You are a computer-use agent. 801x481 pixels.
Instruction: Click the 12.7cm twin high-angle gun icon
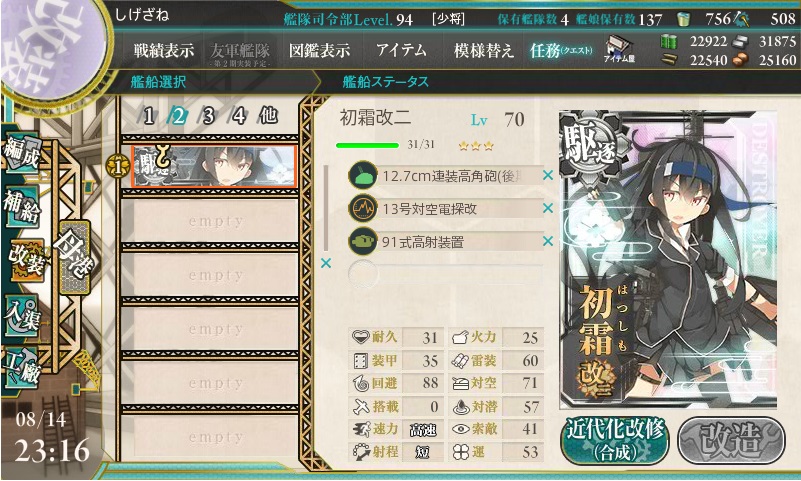(x=363, y=176)
